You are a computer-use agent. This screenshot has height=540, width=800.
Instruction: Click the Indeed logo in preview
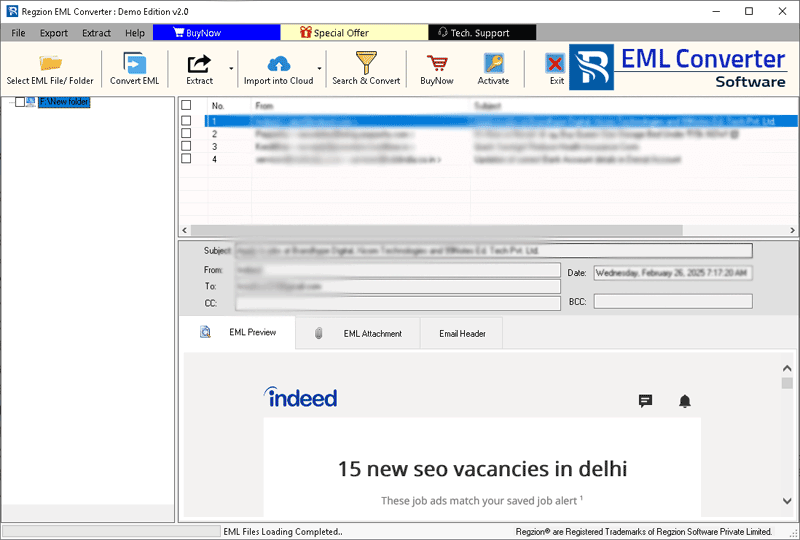click(300, 397)
